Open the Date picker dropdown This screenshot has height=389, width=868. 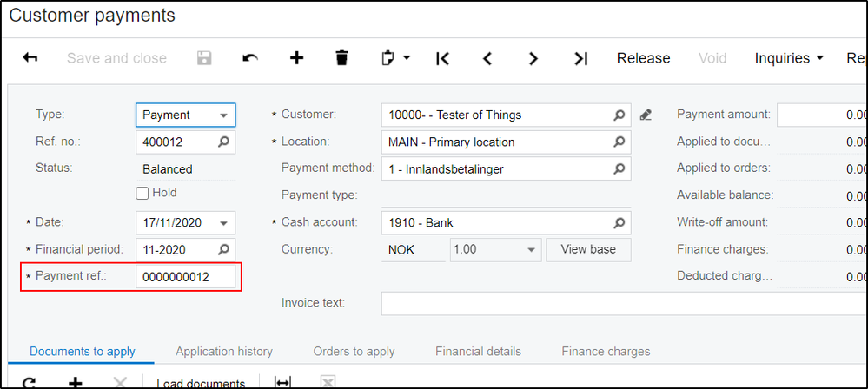point(224,223)
